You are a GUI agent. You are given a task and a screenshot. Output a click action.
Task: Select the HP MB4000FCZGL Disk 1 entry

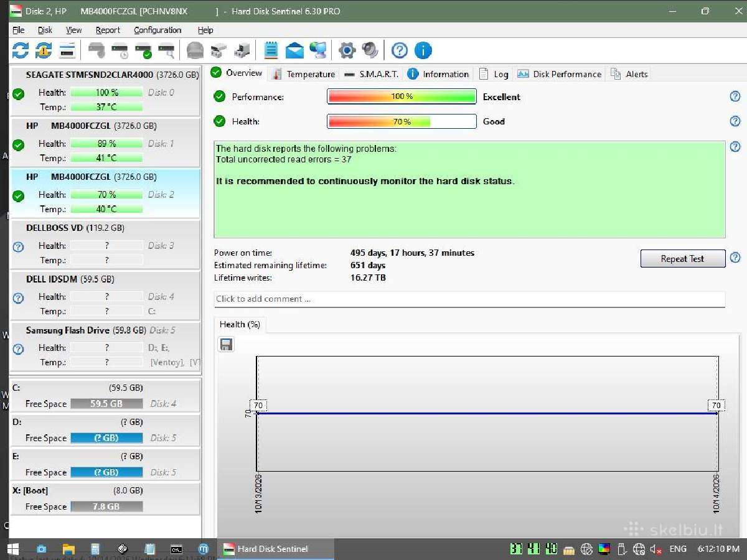click(106, 142)
